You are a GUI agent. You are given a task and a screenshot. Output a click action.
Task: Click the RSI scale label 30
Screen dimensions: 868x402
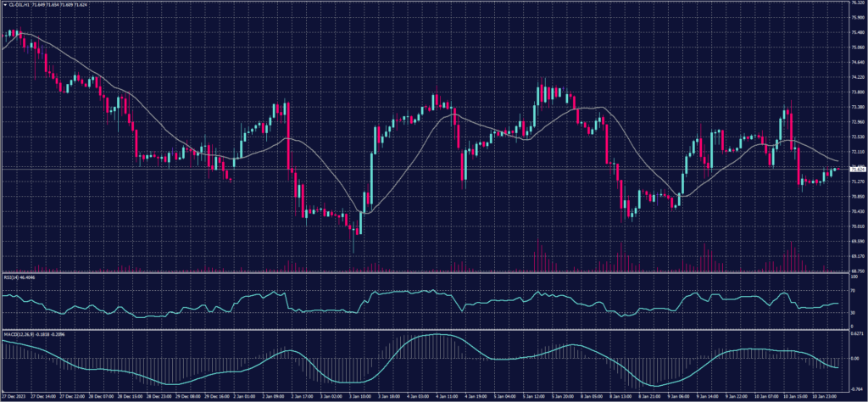coord(854,313)
